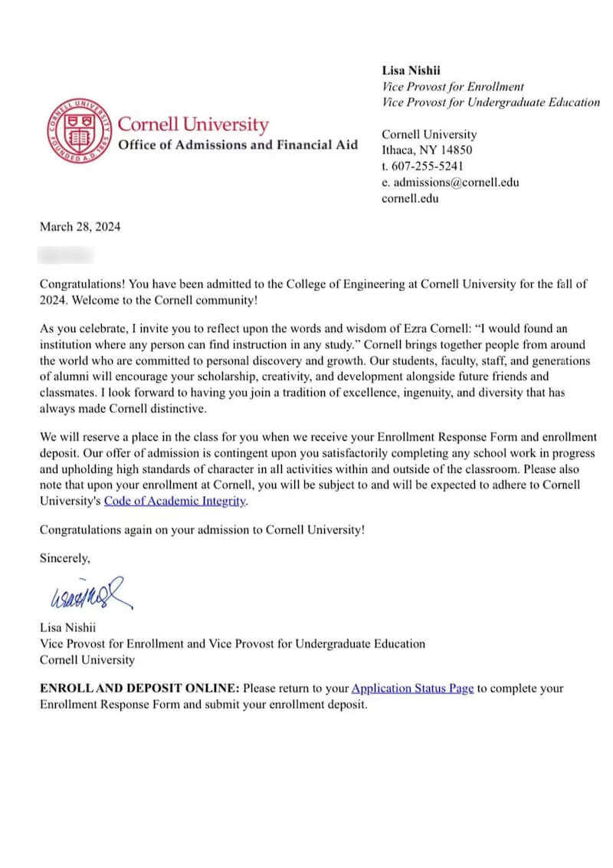The image size is (613, 868).
Task: Click the italic Vice Provost for Undergraduate Education line
Action: point(490,102)
